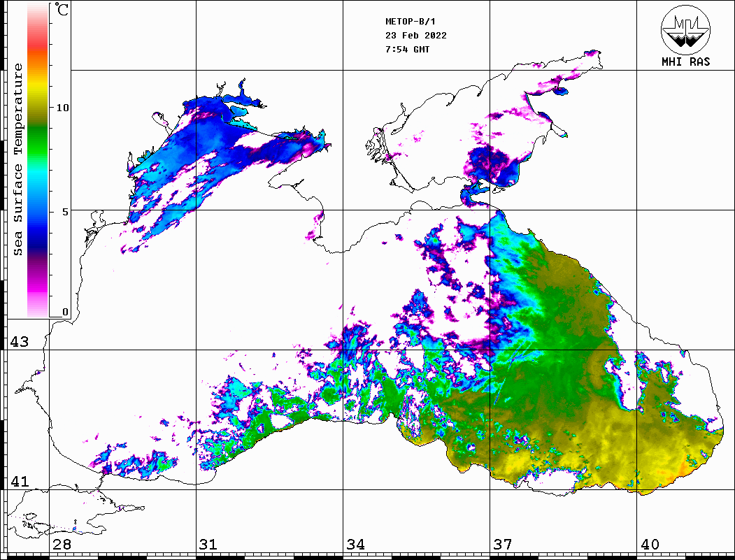The width and height of the screenshot is (735, 560).
Task: Click the '0' value on temperature scale
Action: (65, 312)
